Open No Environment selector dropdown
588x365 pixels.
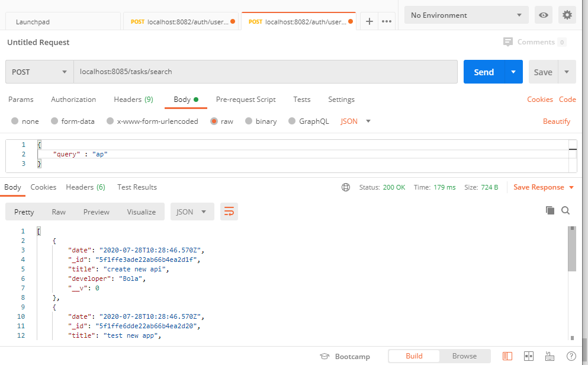466,15
